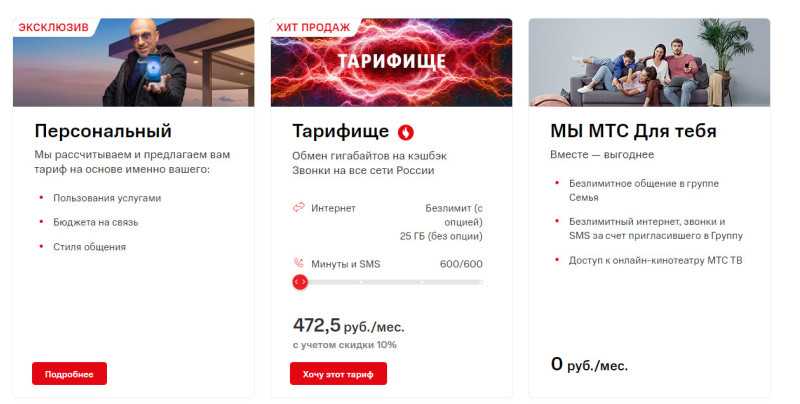
Task: Click the 600/600 minutes value
Action: [461, 264]
